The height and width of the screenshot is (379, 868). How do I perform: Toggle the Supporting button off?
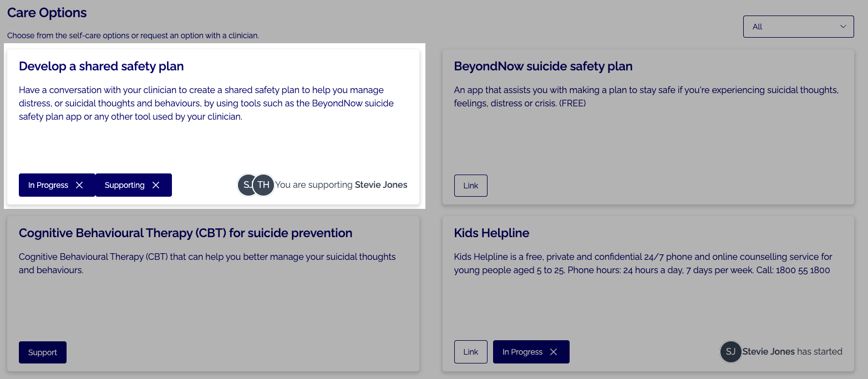[x=134, y=185]
